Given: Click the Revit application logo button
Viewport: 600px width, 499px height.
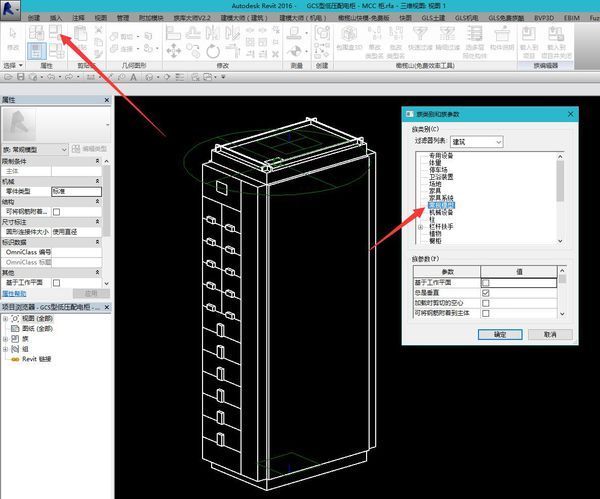Looking at the screenshot, I should pos(9,7).
